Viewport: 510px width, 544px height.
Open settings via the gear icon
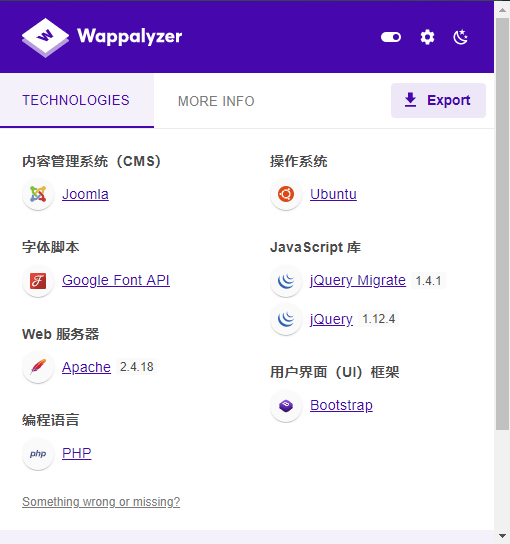coord(427,37)
